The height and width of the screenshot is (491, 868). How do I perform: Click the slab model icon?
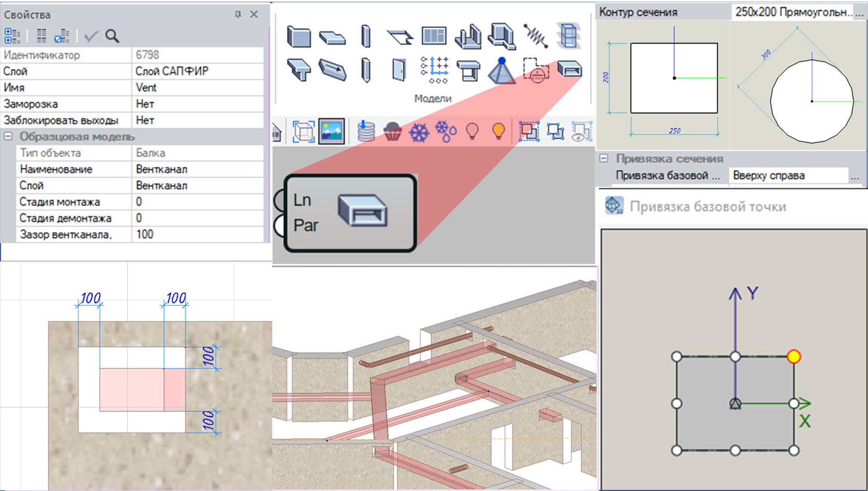332,37
